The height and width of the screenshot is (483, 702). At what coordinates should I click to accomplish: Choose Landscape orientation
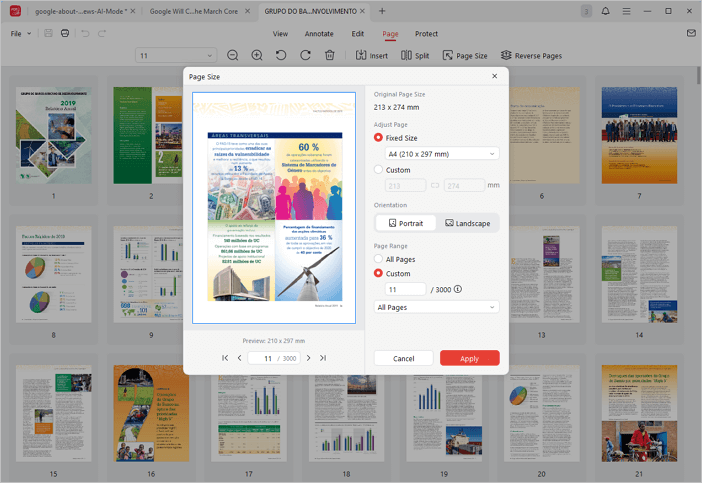(467, 223)
